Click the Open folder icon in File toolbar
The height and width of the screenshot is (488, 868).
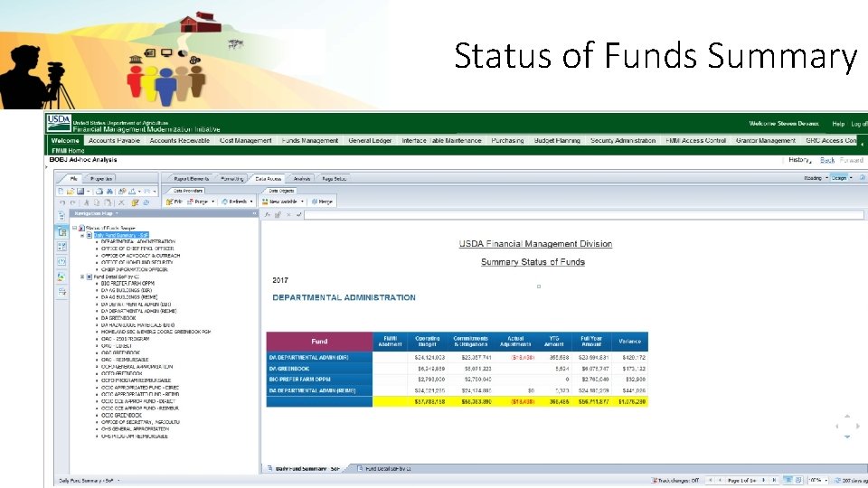pos(71,191)
